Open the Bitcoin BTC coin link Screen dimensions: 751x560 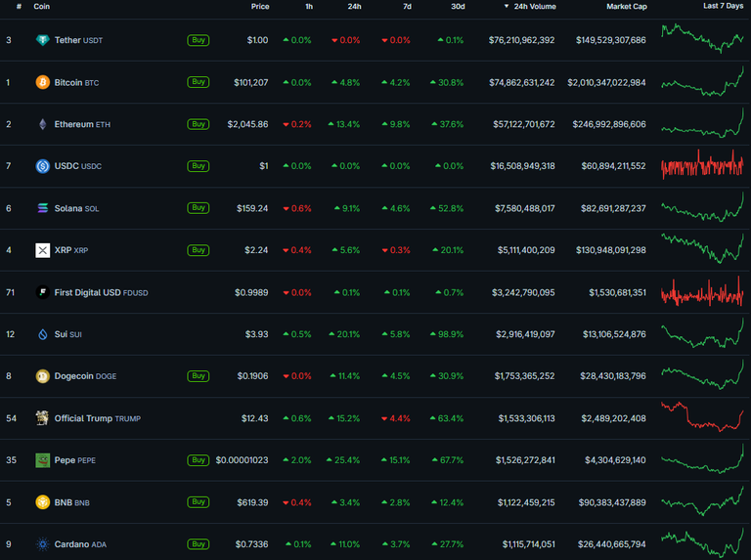(x=76, y=82)
